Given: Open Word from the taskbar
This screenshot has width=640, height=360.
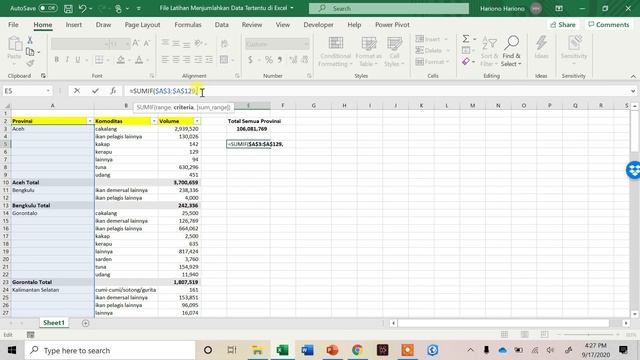Looking at the screenshot, I should (307, 350).
